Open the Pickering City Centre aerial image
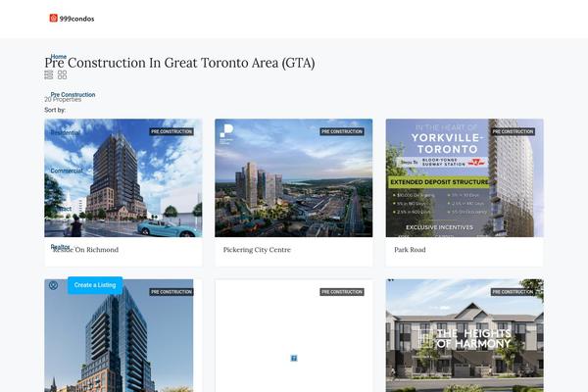 (x=294, y=177)
